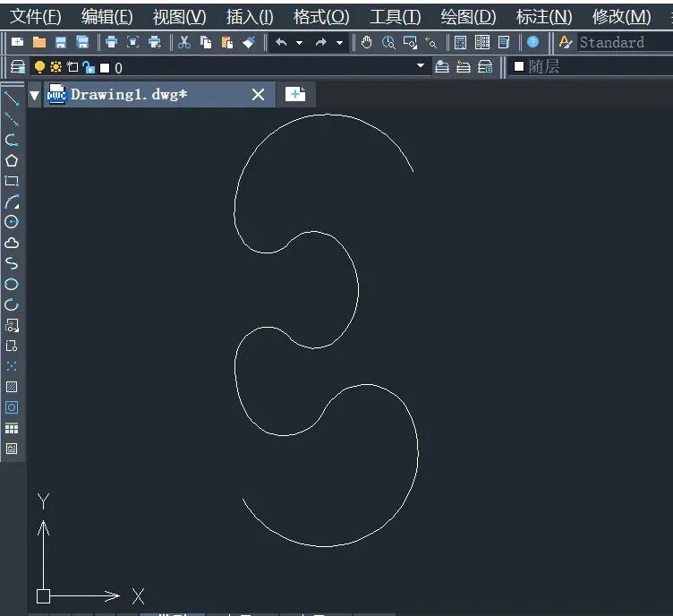Click the Paste clipboard icon
The height and width of the screenshot is (616, 673).
click(227, 42)
